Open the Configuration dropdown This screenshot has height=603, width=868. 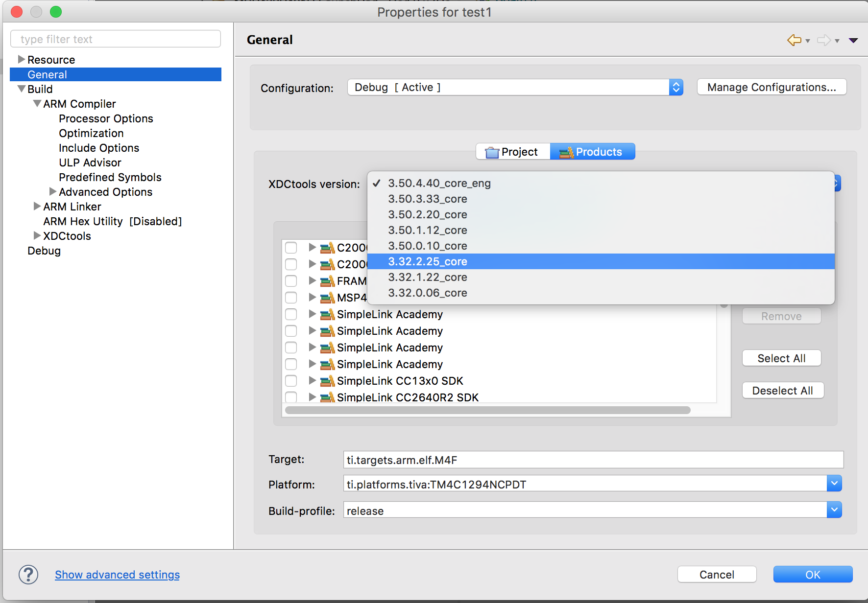tap(515, 87)
